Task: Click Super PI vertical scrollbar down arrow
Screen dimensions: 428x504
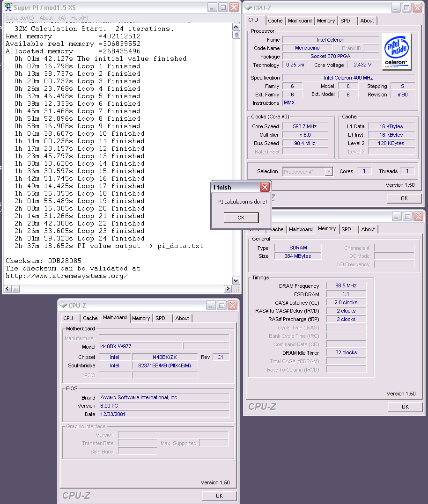Action: pos(236,281)
